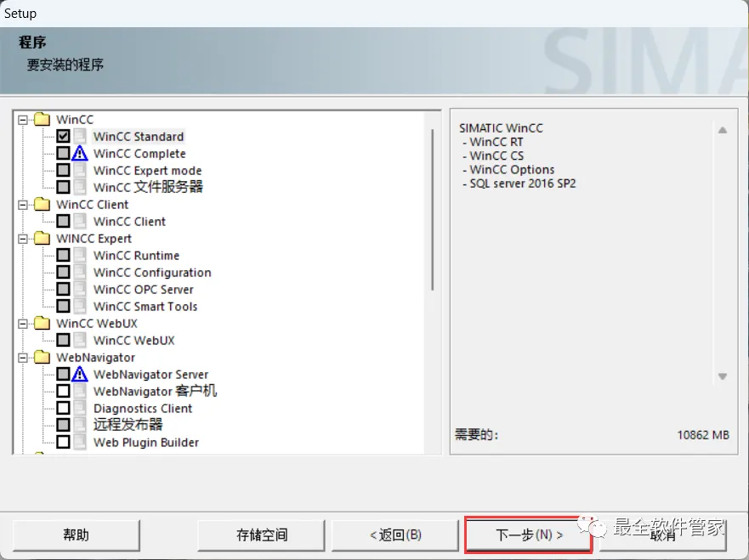This screenshot has width=749, height=560.
Task: Select the WinCC Runtime label
Action: pyautogui.click(x=136, y=256)
